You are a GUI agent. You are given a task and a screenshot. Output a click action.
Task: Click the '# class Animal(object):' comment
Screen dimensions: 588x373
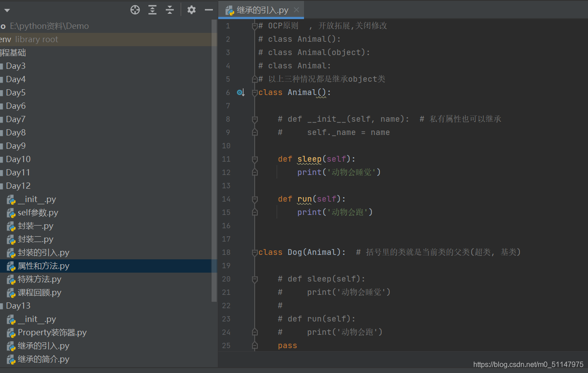point(314,52)
